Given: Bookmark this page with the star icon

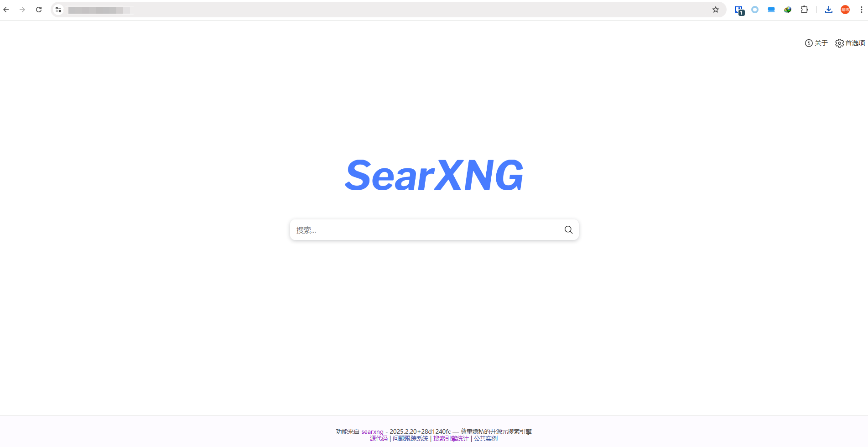Looking at the screenshot, I should click(716, 9).
